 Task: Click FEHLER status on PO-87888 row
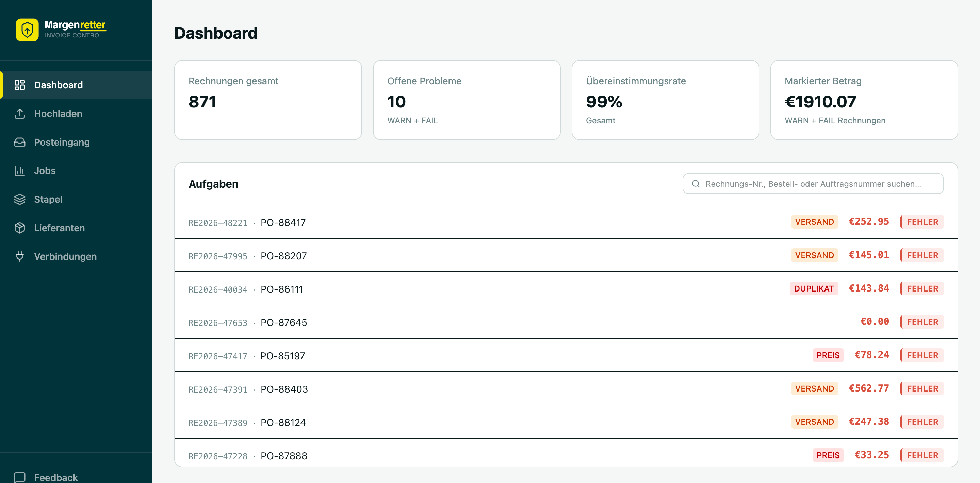pyautogui.click(x=922, y=455)
